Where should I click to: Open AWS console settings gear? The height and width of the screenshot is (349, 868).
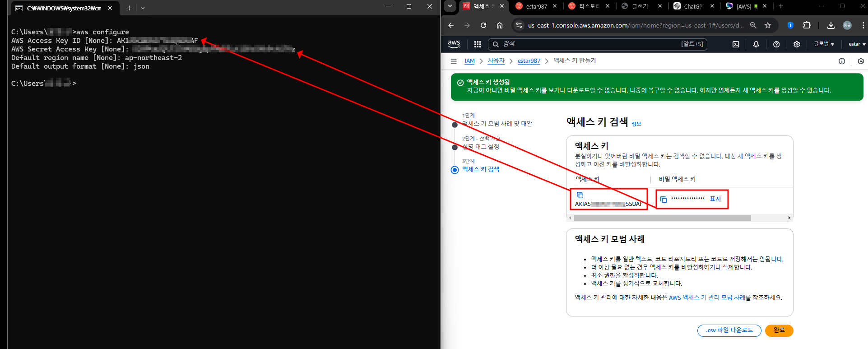click(797, 44)
